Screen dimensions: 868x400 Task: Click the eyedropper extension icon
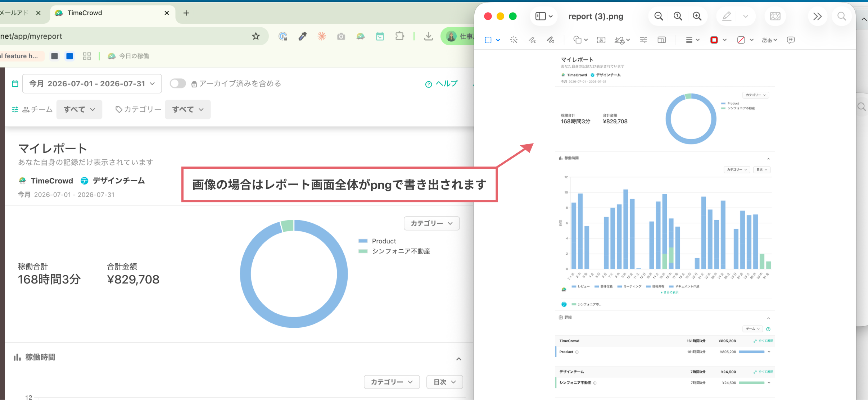pos(302,36)
